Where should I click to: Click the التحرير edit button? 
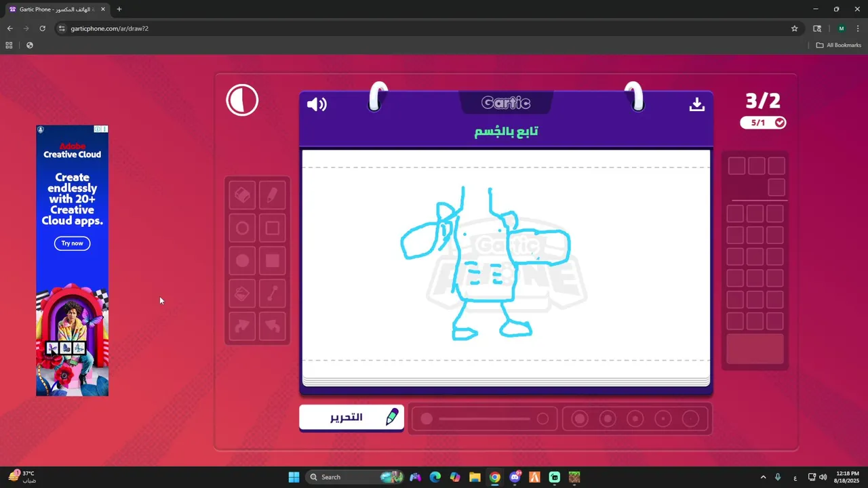pos(351,418)
